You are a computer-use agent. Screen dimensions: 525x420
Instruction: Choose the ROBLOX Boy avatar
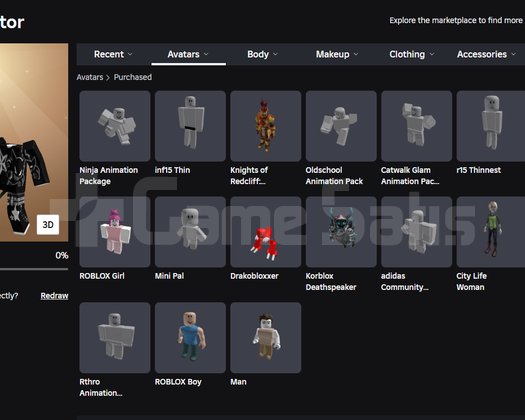190,338
